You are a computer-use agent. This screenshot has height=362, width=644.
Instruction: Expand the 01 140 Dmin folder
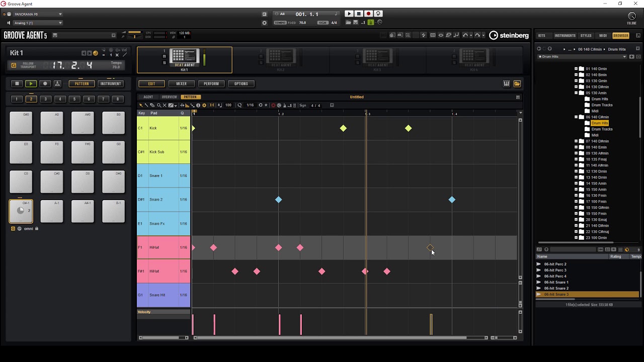576,69
